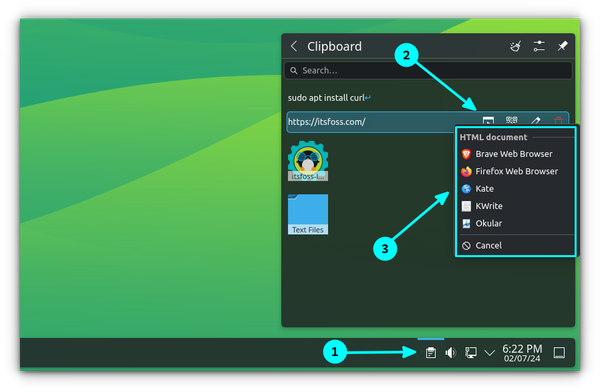Open the network connections tray icon
Image resolution: width=600 pixels, height=392 pixels.
pos(471,352)
